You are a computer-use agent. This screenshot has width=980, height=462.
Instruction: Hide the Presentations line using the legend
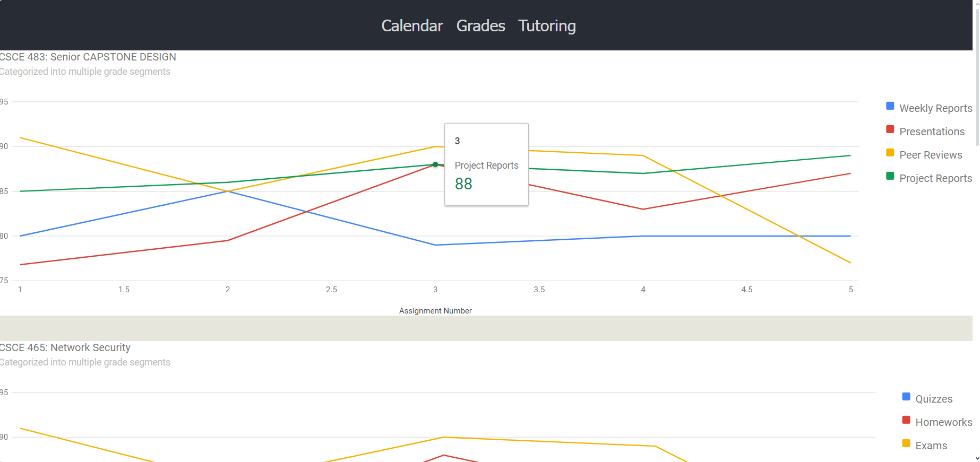(932, 131)
